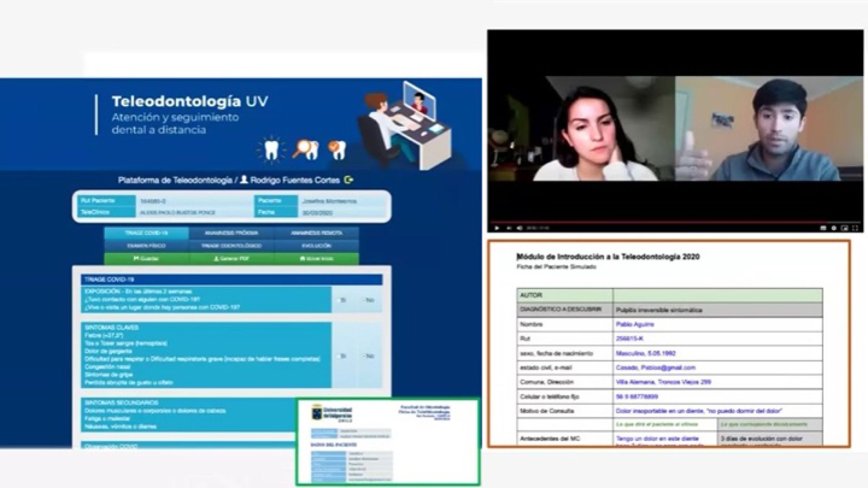Open the Evolución tab
Viewport: 868px width, 488px height.
pos(316,246)
